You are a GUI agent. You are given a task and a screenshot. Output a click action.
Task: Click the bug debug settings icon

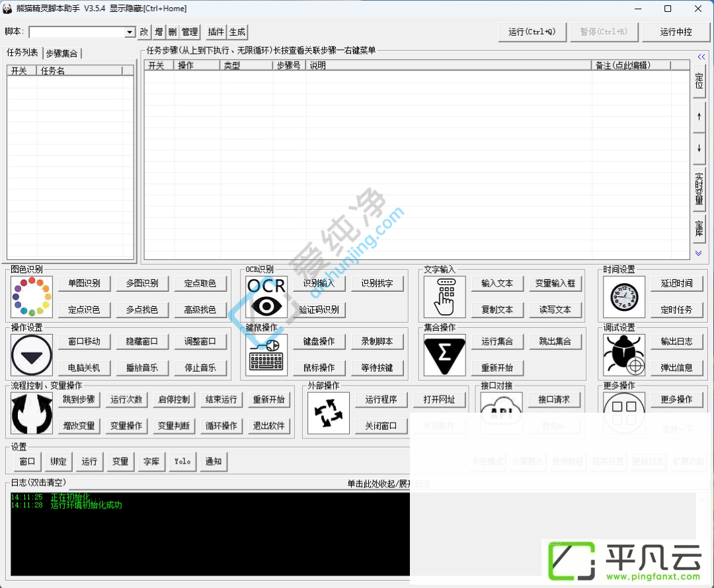pos(624,355)
